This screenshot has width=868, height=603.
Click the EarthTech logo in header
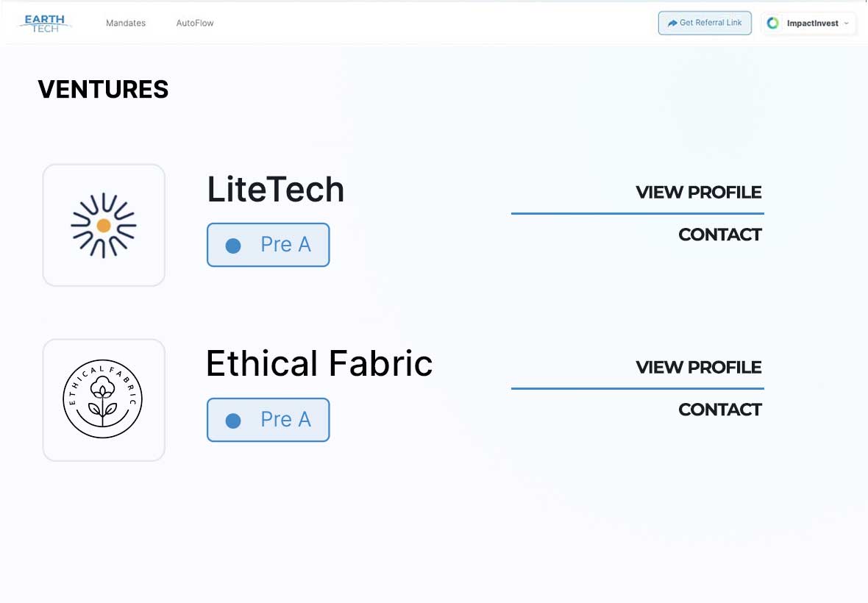46,23
